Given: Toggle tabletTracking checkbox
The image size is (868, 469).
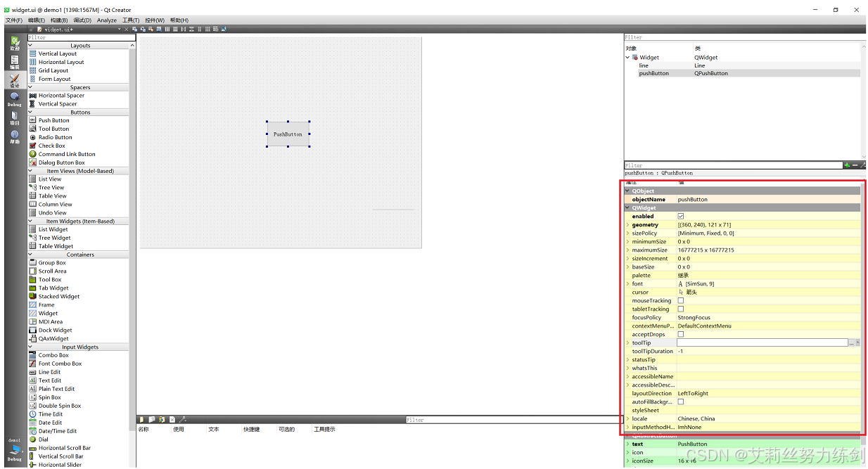Looking at the screenshot, I should [x=680, y=309].
